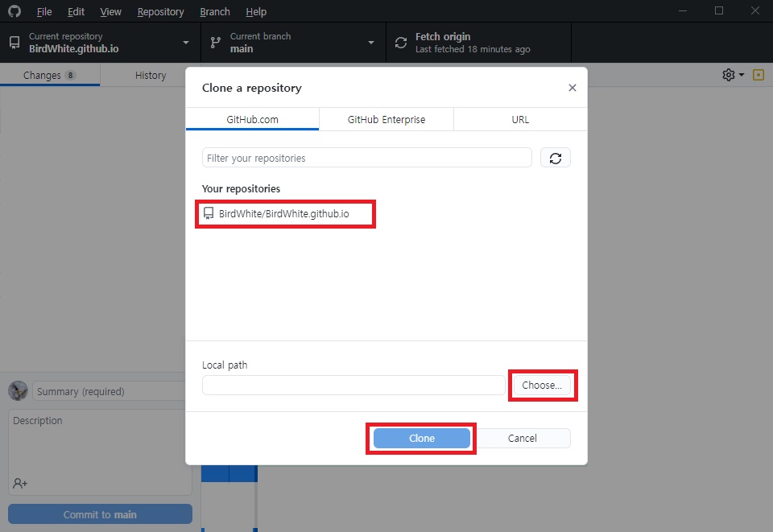Switch to the URL tab
The image size is (773, 532).
520,119
